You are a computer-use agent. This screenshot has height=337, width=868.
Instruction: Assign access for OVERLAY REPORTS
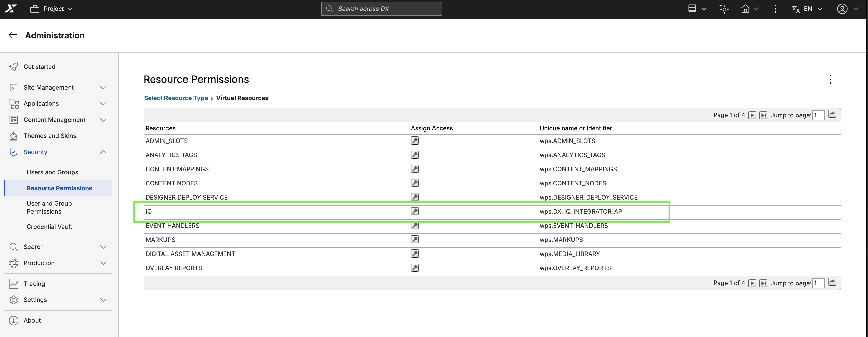pos(415,268)
